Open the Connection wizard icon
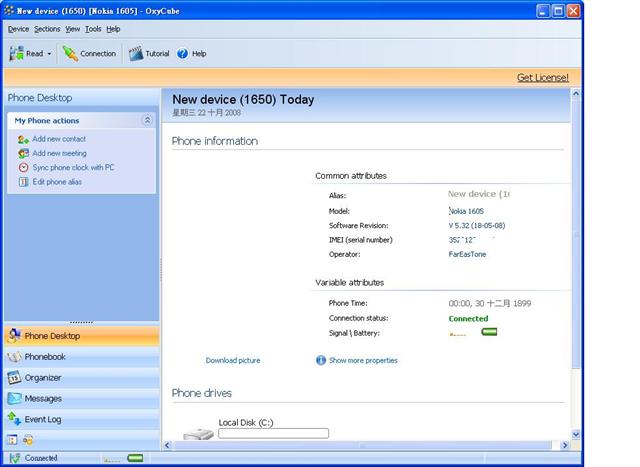The width and height of the screenshot is (640, 467). click(x=70, y=53)
